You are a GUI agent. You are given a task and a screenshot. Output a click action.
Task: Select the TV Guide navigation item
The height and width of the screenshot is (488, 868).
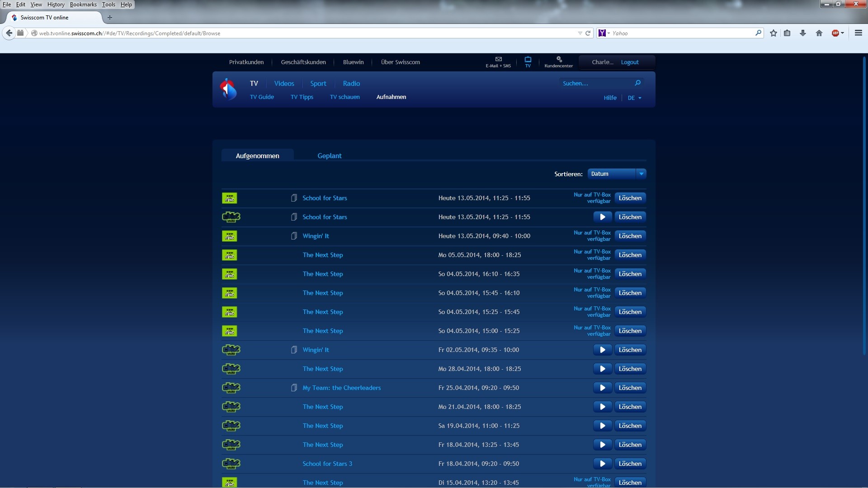pos(262,97)
